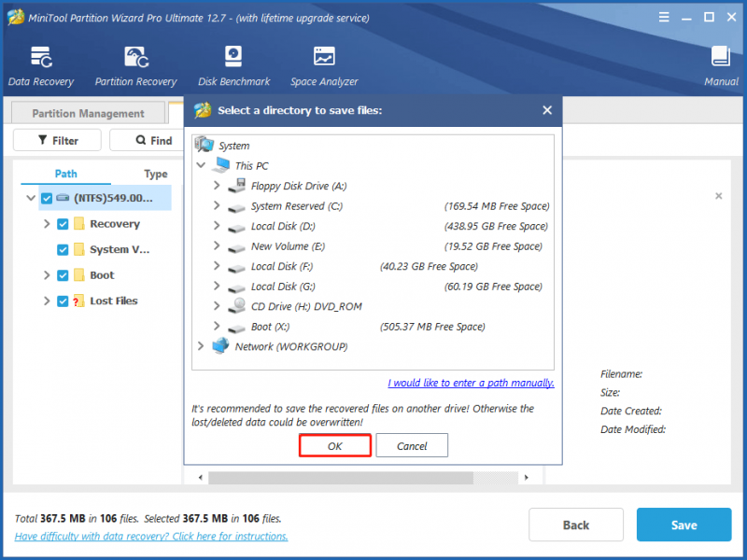Viewport: 747px width, 560px height.
Task: Toggle the Lost Files checkbox
Action: [63, 301]
